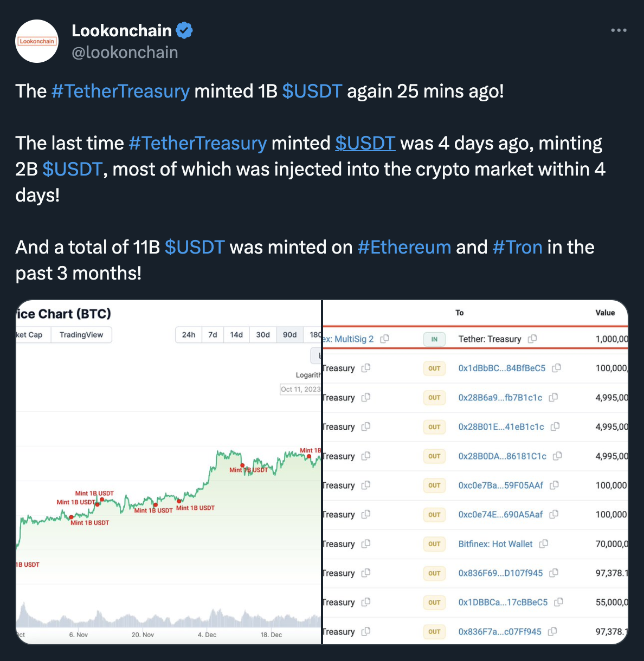Switch the chart to TradingView tab
The image size is (644, 661).
click(x=81, y=335)
